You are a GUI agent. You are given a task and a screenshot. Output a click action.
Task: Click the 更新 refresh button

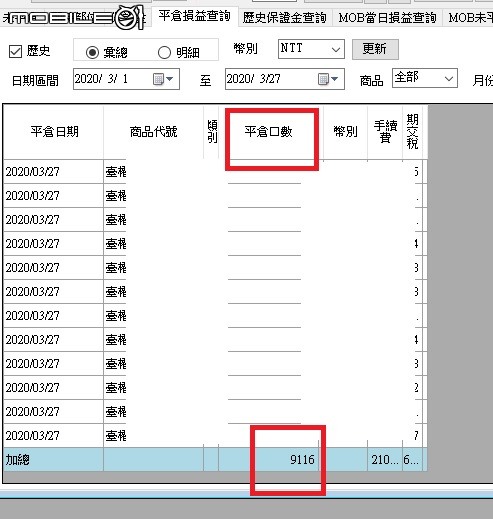375,49
